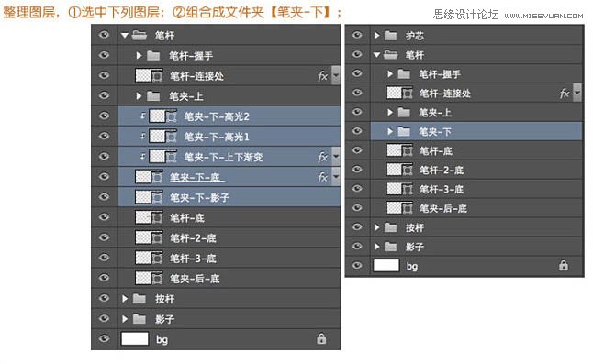
Task: Select thumbnail of right 笔杆-底 layer
Action: pyautogui.click(x=394, y=150)
